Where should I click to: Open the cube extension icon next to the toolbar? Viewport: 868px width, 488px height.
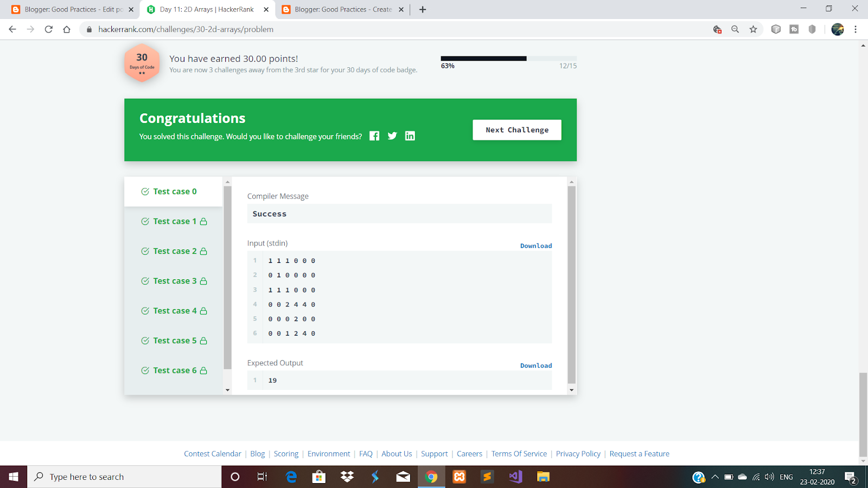point(776,29)
